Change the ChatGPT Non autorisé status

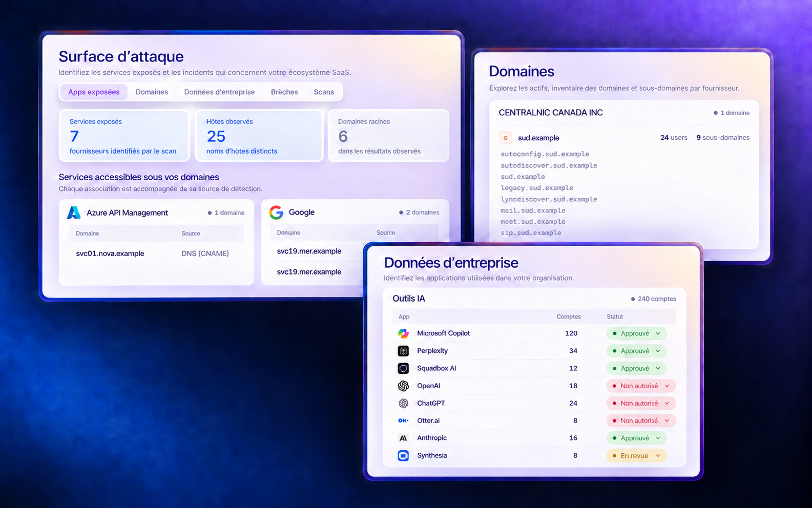coord(641,403)
